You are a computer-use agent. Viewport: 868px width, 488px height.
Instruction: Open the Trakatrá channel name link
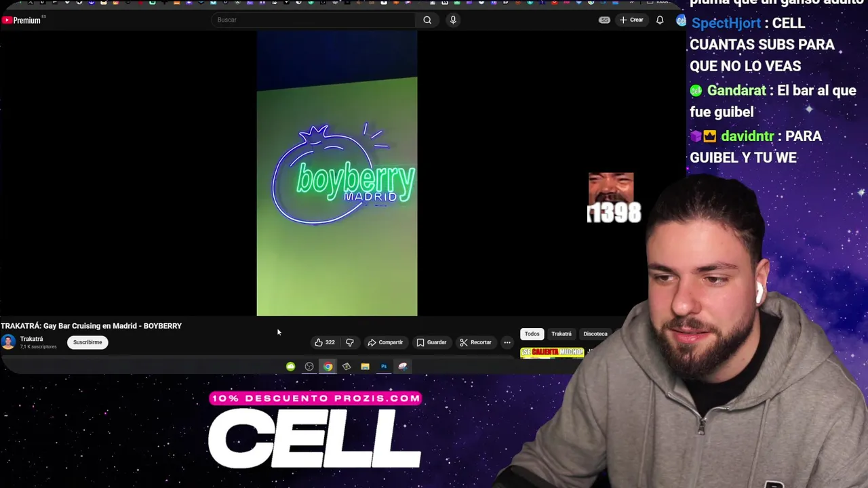tap(31, 339)
